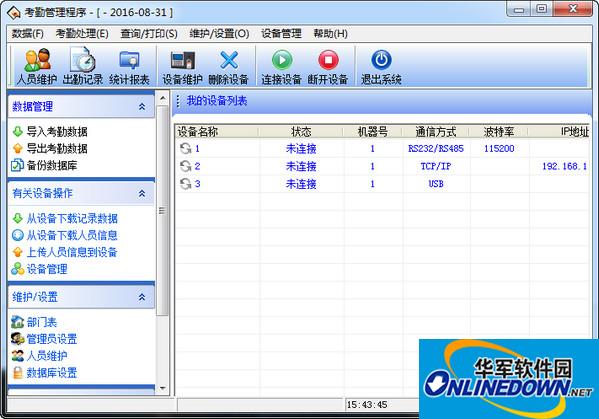Image resolution: width=599 pixels, height=419 pixels.
Task: Collapse the 数据管理 panel chevron
Action: [x=142, y=107]
